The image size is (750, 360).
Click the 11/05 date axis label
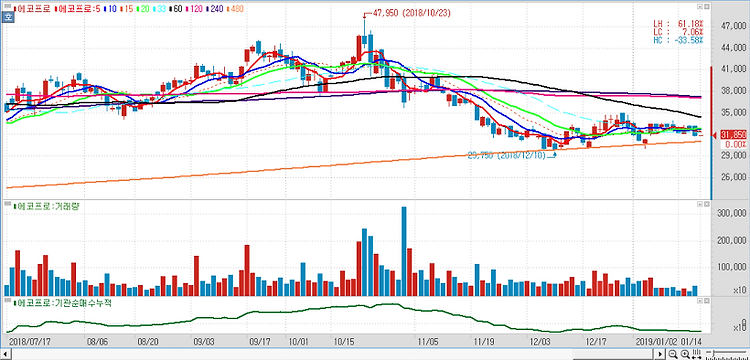click(x=427, y=342)
